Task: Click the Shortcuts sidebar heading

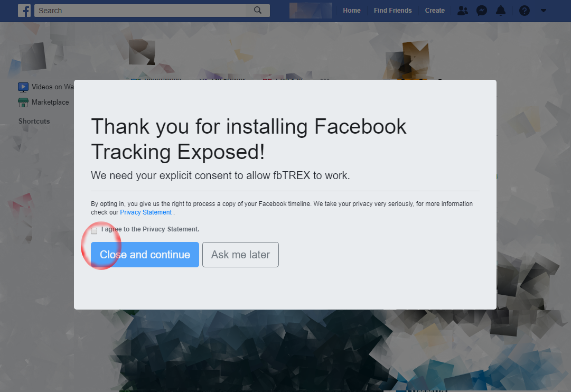Action: [x=34, y=122]
